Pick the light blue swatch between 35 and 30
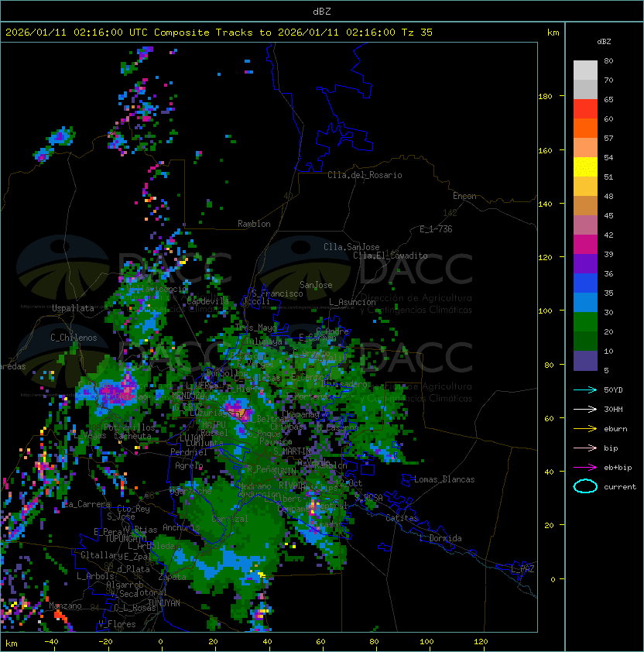This screenshot has height=652, width=644. click(x=585, y=302)
